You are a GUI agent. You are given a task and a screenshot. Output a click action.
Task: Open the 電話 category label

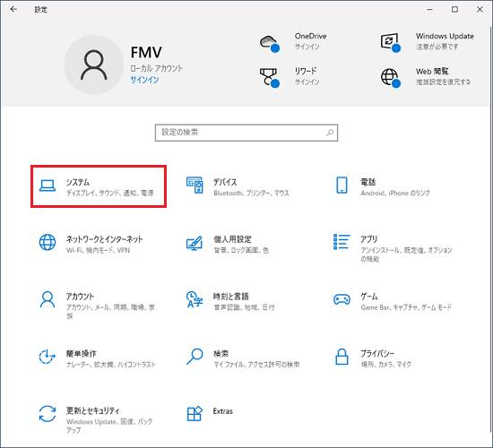(x=368, y=182)
